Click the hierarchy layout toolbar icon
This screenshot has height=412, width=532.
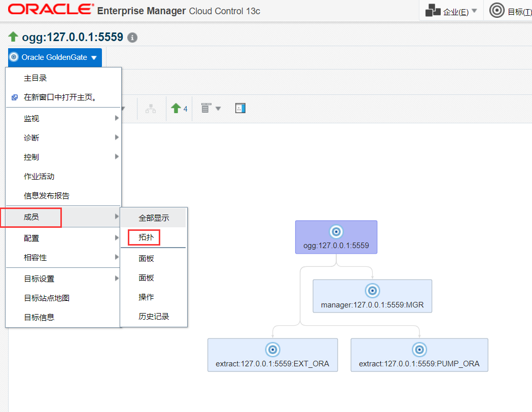click(x=151, y=109)
